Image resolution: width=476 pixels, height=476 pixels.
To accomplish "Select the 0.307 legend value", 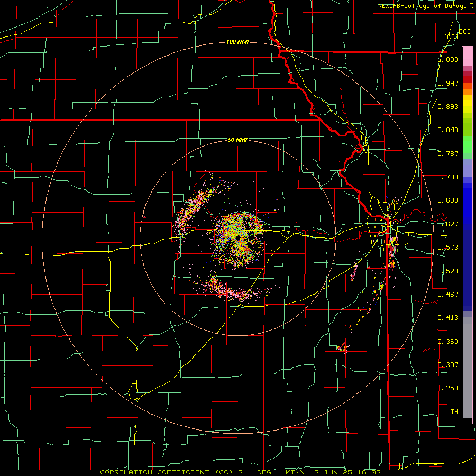I will click(448, 364).
